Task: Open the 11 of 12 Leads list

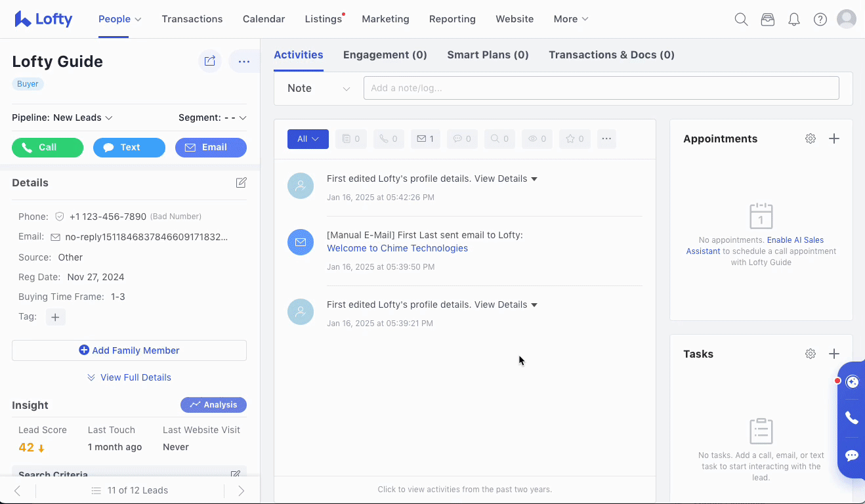Action: (x=130, y=490)
